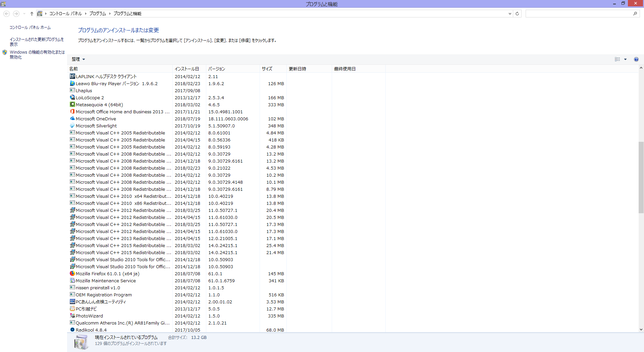Click the refresh button beside address bar
644x352 pixels.
click(517, 14)
